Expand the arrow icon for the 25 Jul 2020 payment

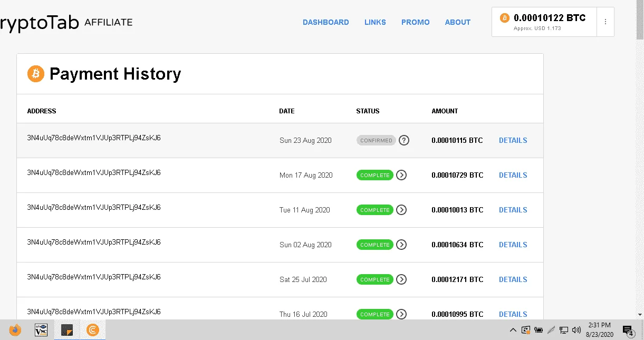click(401, 279)
